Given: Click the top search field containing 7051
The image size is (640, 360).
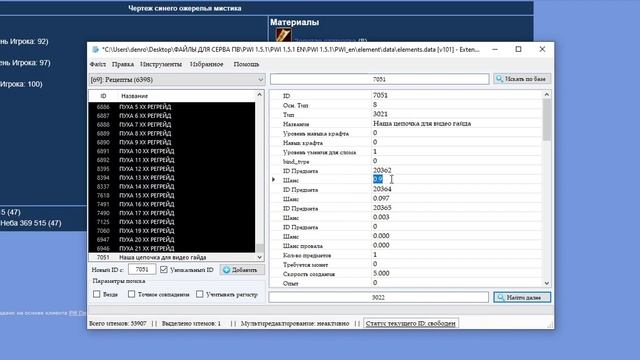Looking at the screenshot, I should (x=380, y=79).
